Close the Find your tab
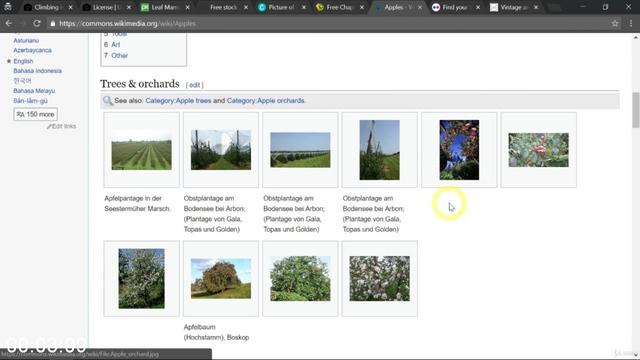 tap(478, 7)
